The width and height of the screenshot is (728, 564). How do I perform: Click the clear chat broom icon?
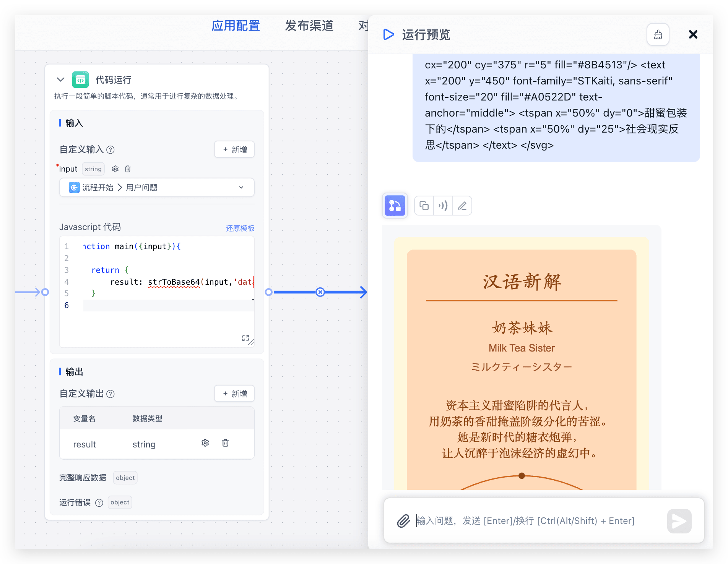pyautogui.click(x=658, y=35)
